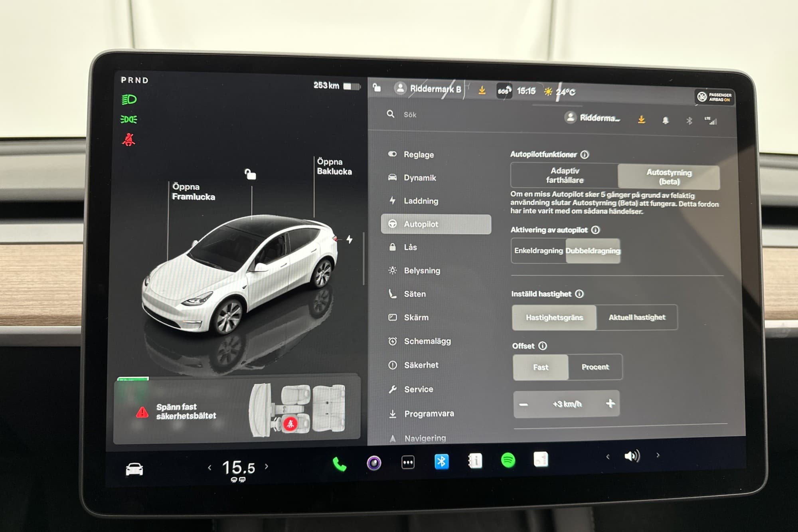Tap the SOS icon in status bar
The image size is (798, 532).
[x=504, y=91]
